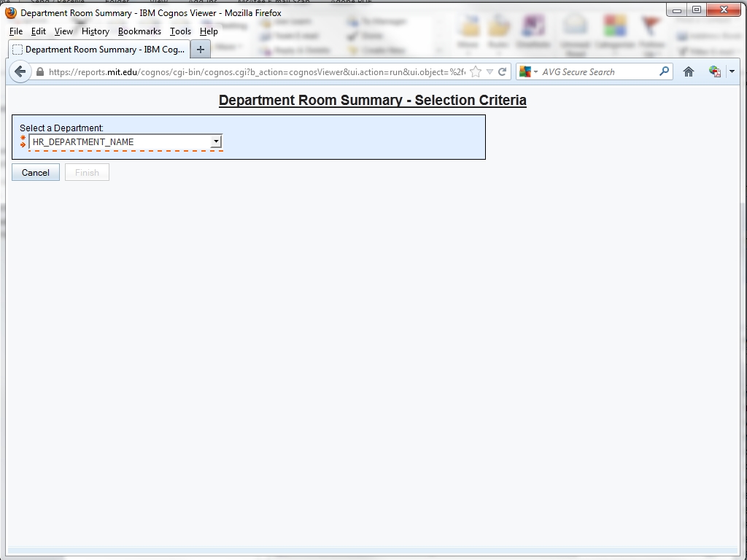
Task: Open the Bookmarks menu
Action: pyautogui.click(x=139, y=31)
